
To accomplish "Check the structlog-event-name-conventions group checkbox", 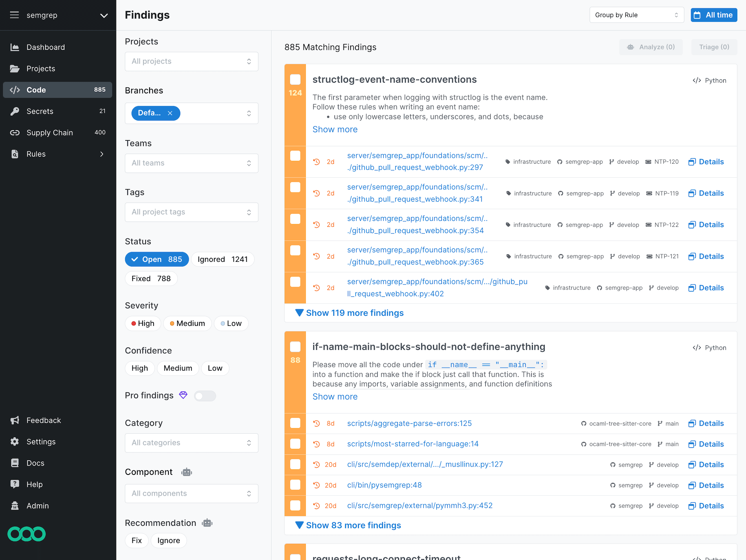I will (295, 79).
